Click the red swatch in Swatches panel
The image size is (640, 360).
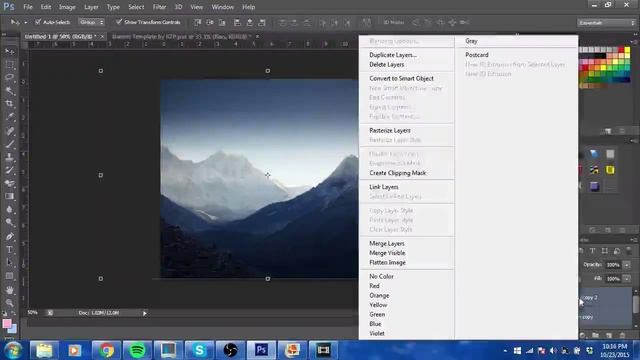click(621, 50)
